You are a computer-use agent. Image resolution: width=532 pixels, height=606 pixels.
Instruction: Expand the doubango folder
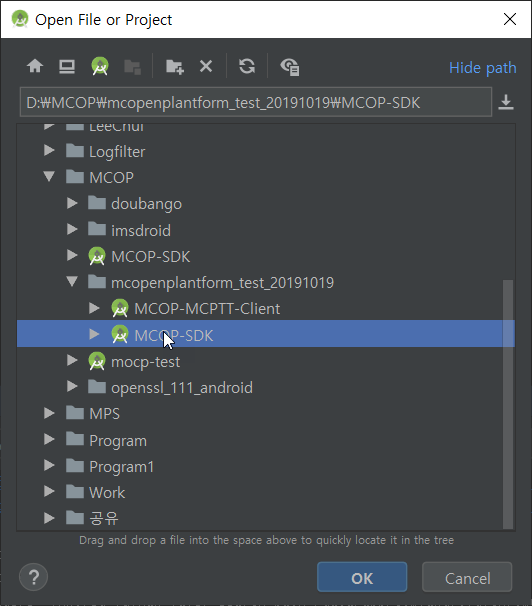click(x=72, y=203)
